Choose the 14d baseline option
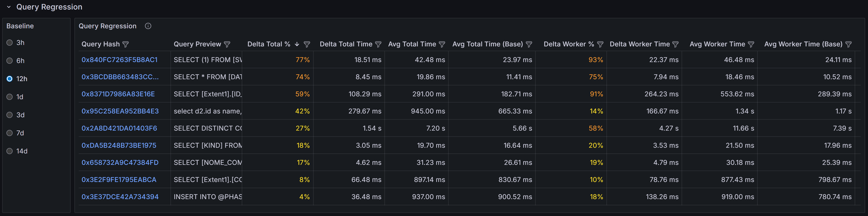The width and height of the screenshot is (868, 216). coord(10,151)
